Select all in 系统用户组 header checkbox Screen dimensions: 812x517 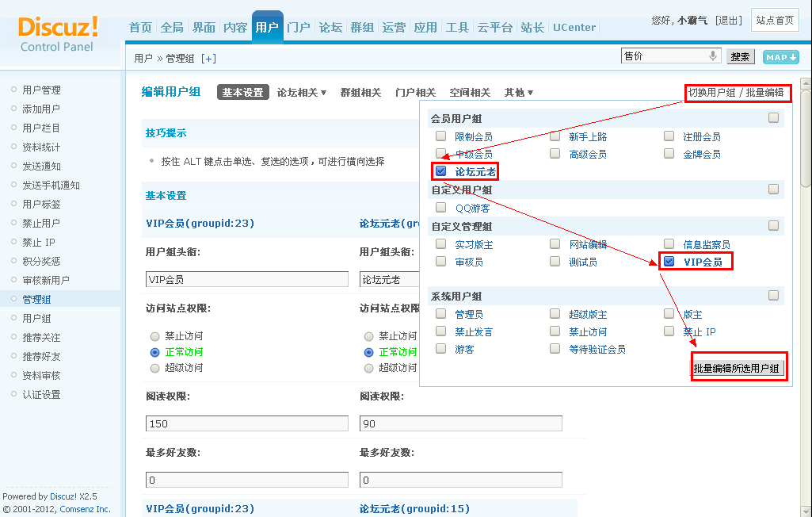coord(773,295)
